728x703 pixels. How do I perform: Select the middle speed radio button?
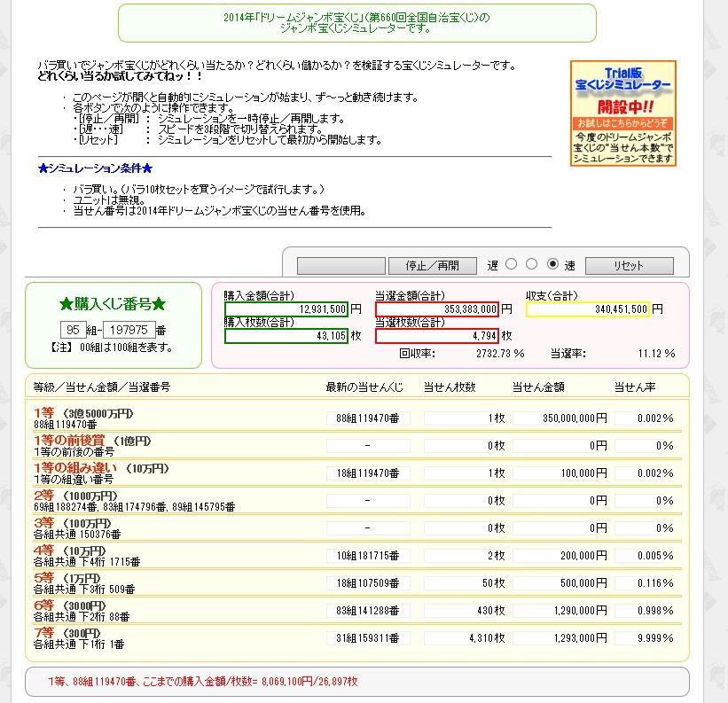click(x=532, y=264)
